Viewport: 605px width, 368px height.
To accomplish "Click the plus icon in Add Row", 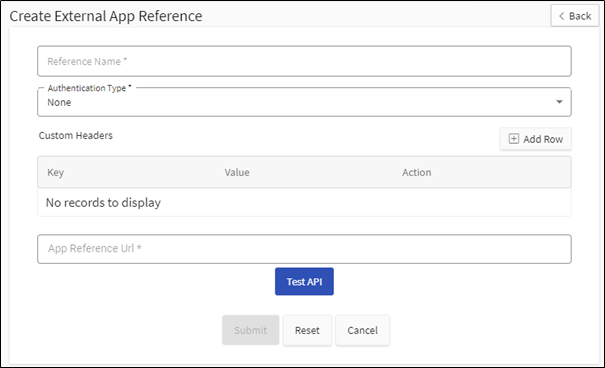I will point(514,139).
